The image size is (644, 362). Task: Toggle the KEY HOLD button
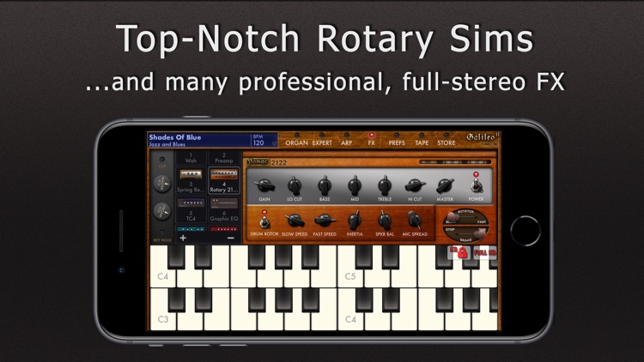click(161, 232)
